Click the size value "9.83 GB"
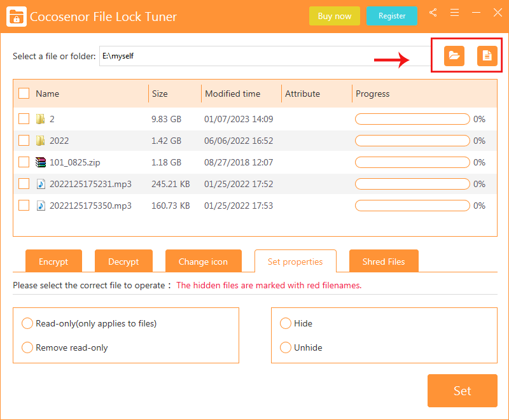 166,119
